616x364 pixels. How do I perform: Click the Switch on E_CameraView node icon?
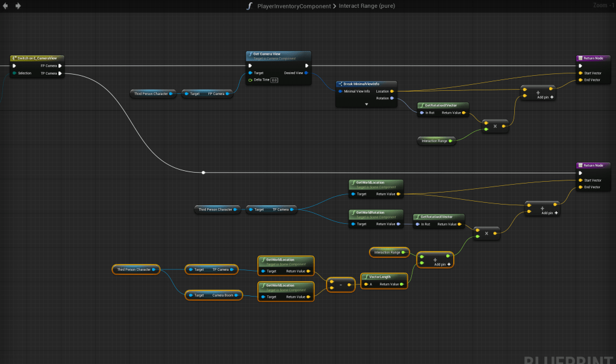point(14,58)
